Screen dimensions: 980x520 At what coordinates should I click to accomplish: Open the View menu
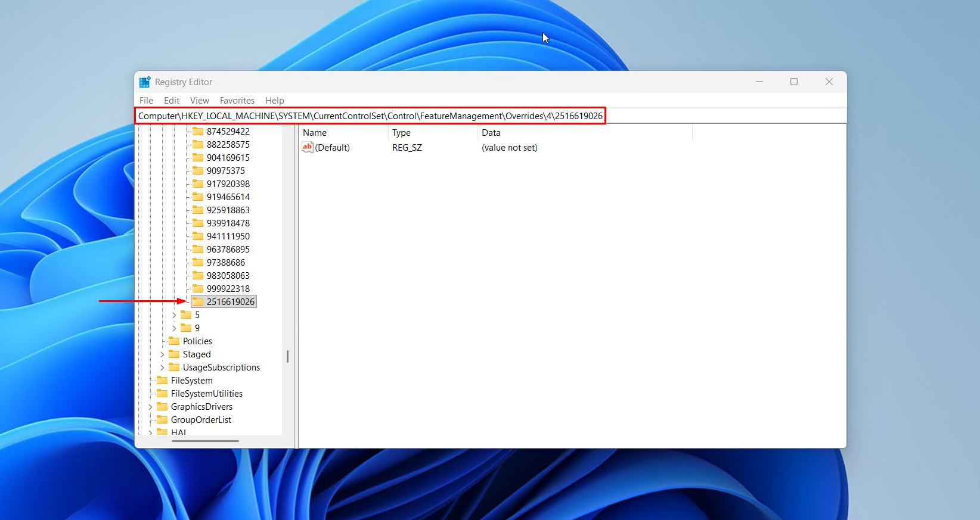[200, 101]
